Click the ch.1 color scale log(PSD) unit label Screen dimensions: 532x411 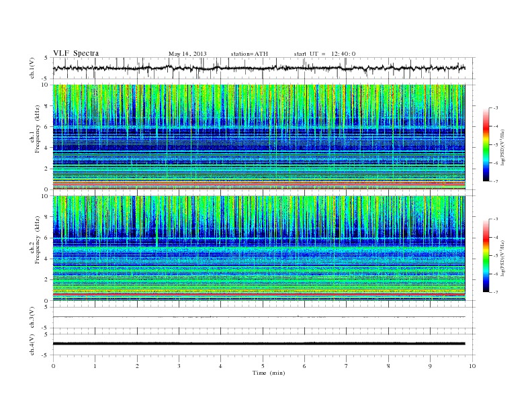click(x=504, y=147)
